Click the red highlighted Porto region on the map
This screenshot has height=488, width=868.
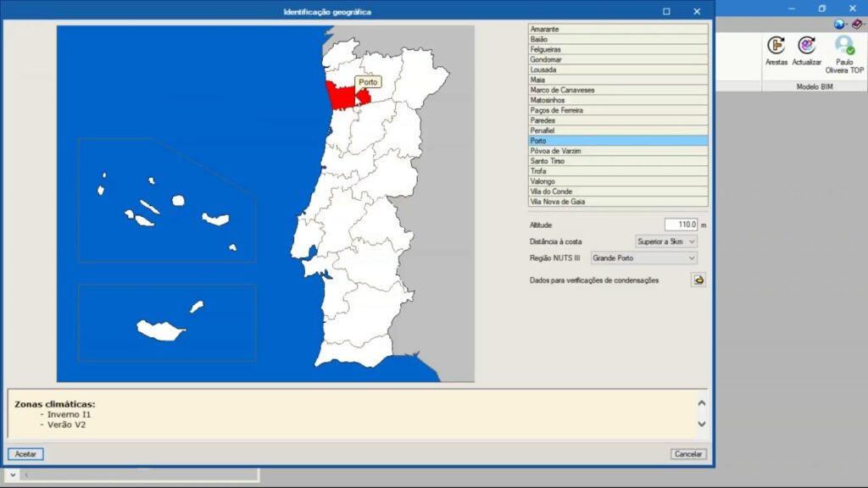(342, 97)
